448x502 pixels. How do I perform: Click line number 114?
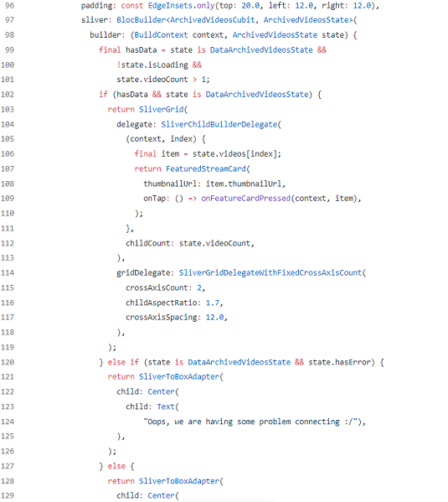click(8, 272)
